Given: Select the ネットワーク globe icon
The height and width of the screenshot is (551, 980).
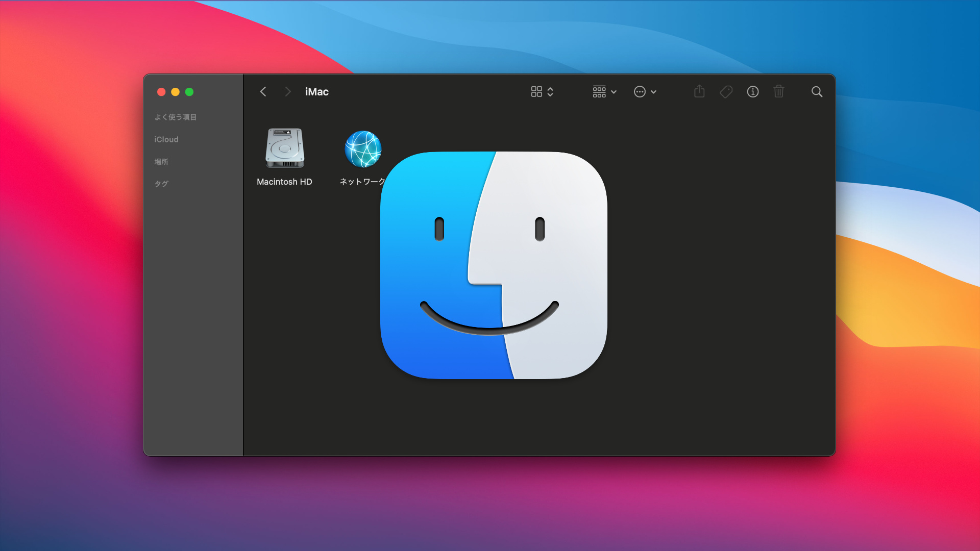Looking at the screenshot, I should (x=363, y=149).
